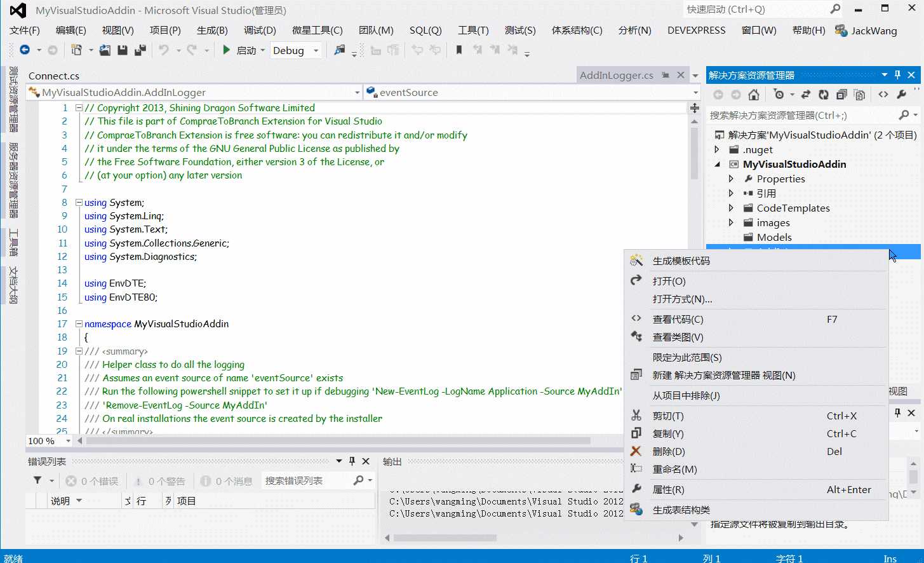Click the quick launch search magnifier icon

(x=835, y=9)
